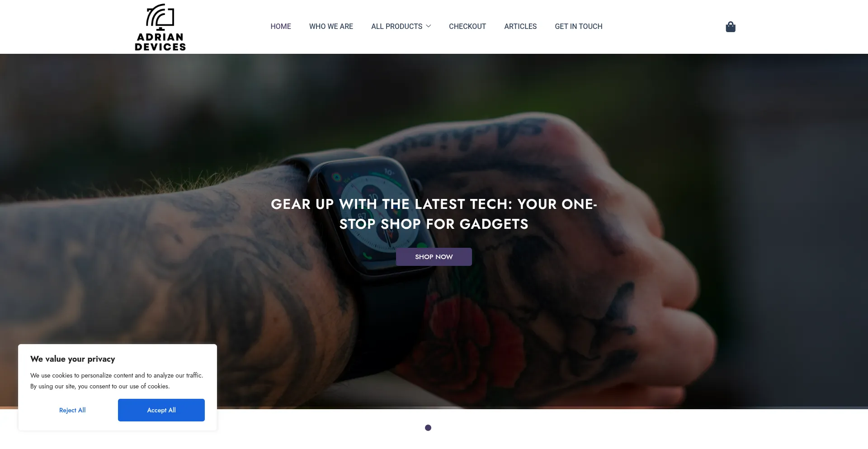The image size is (868, 449).
Task: Click the hero headline about latest tech
Action: point(434,214)
